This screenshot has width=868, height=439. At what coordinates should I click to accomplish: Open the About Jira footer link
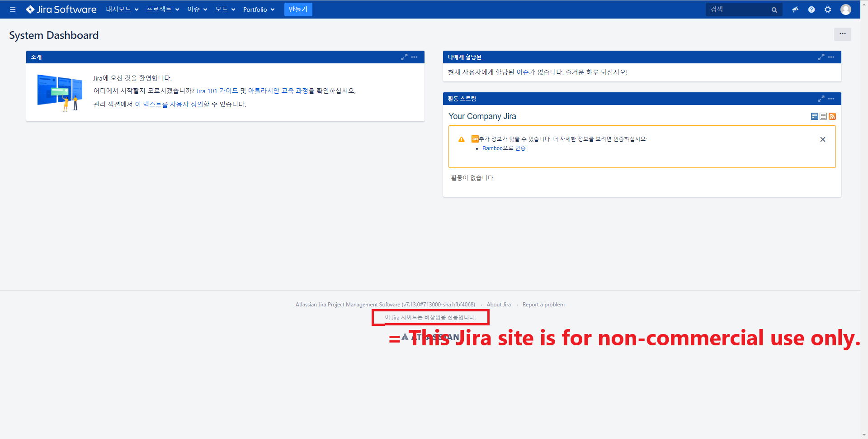click(x=499, y=305)
